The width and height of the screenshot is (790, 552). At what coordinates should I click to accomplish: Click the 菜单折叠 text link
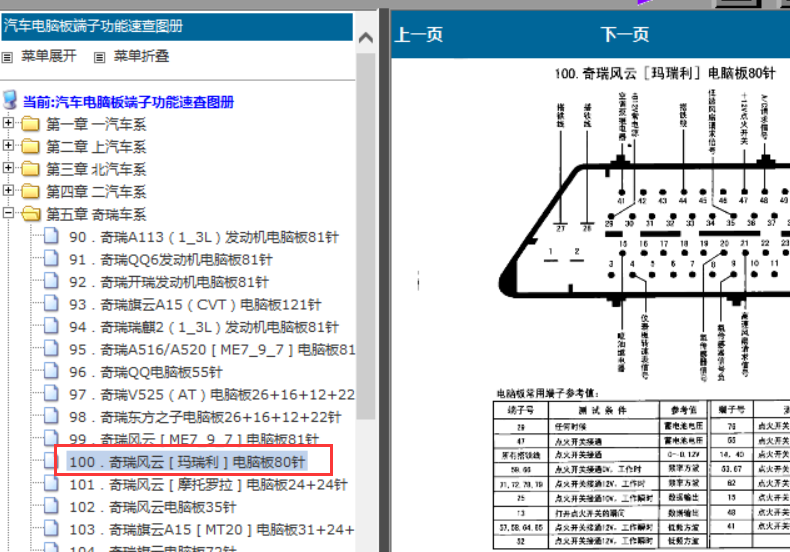tap(142, 56)
